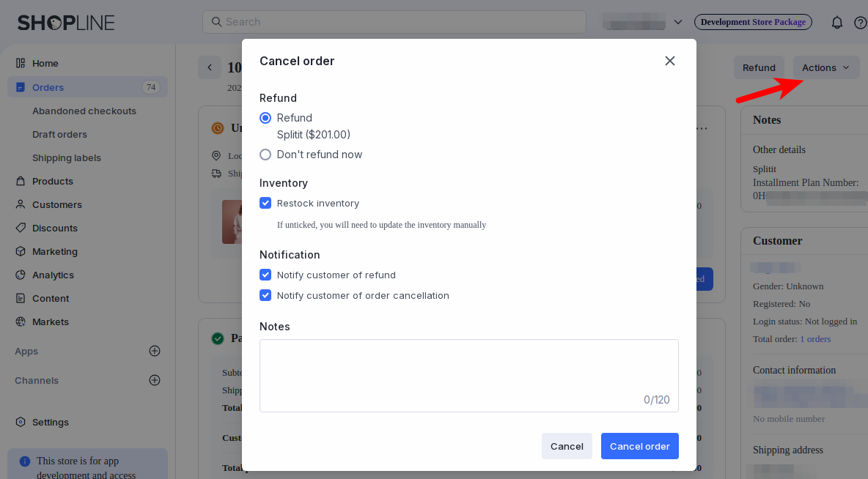The image size is (868, 479).
Task: Click inside the Notes text area
Action: click(x=469, y=376)
